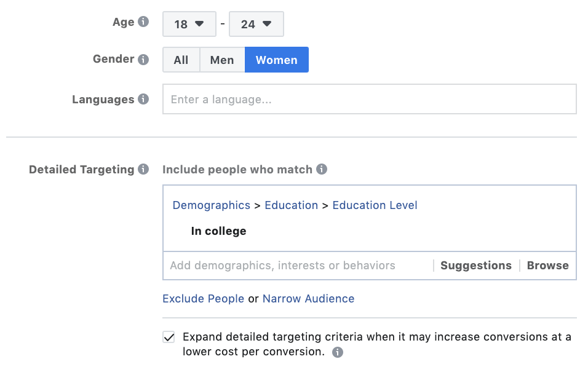This screenshot has height=375, width=588.
Task: Click the Exclude People link
Action: point(203,299)
